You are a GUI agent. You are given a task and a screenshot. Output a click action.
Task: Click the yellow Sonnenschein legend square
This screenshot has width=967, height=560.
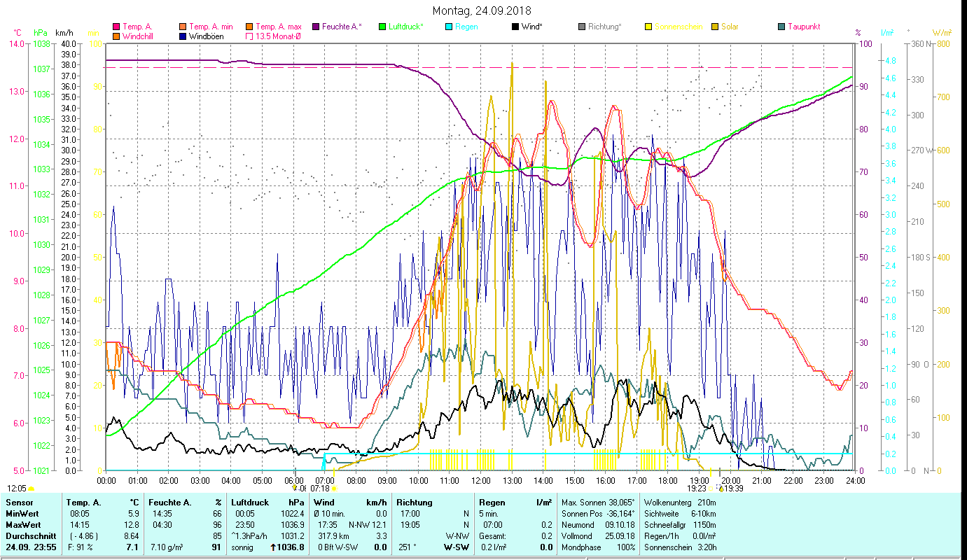(648, 27)
